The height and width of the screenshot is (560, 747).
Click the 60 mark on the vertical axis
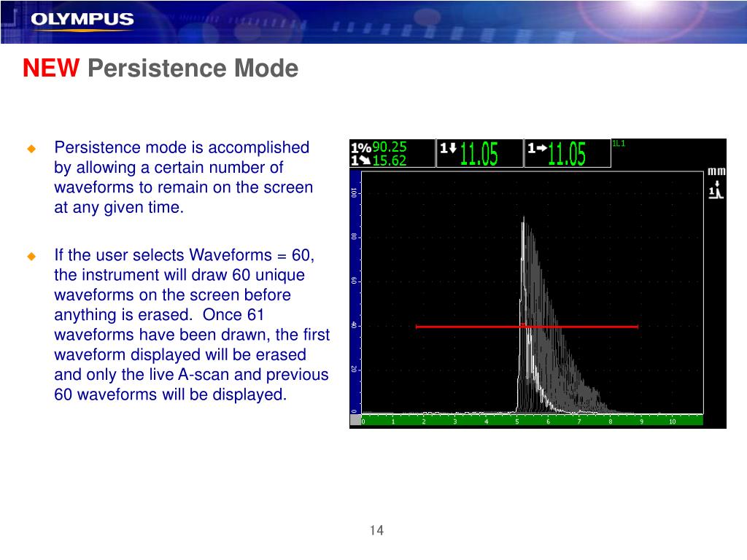(354, 281)
